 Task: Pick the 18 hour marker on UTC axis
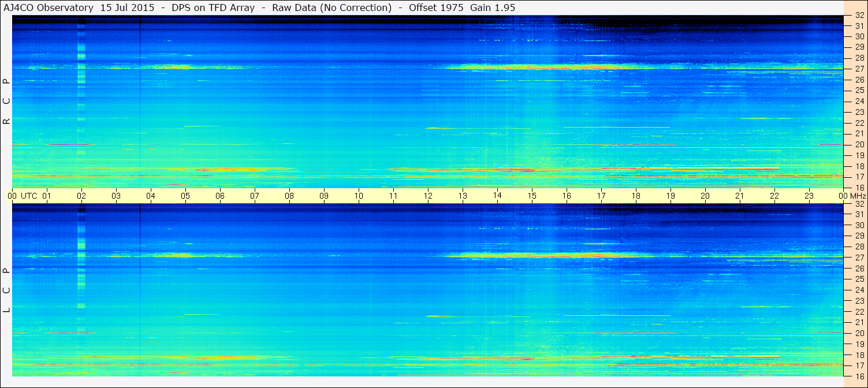pos(636,196)
